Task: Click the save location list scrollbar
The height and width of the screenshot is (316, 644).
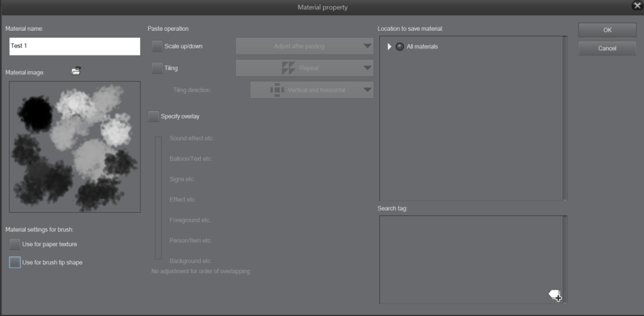Action: [x=565, y=118]
